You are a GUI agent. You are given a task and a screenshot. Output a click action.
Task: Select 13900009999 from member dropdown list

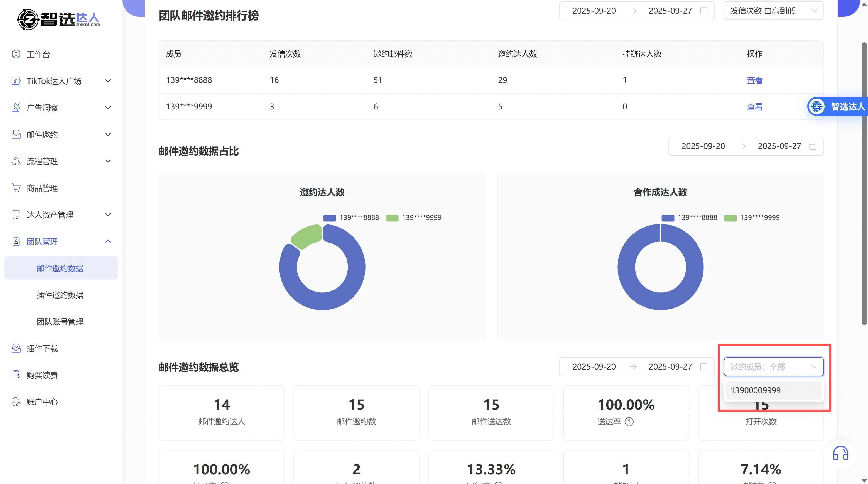pos(773,390)
